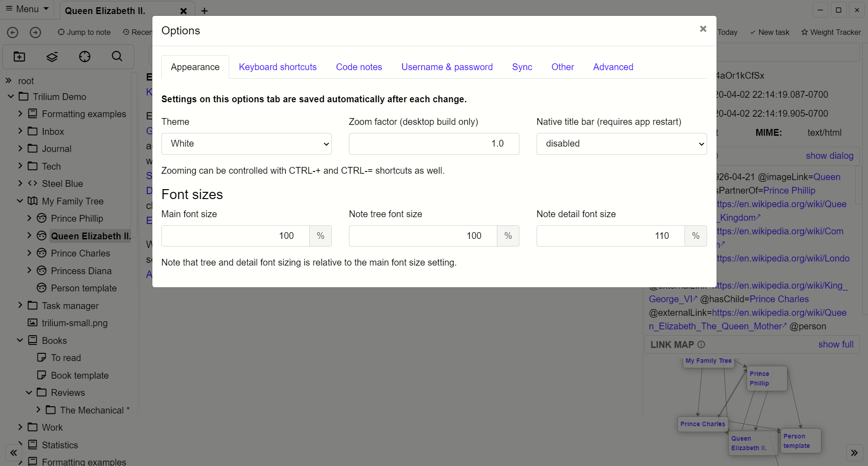Image resolution: width=868 pixels, height=466 pixels.
Task: Go to the Sync tab
Action: 522,67
